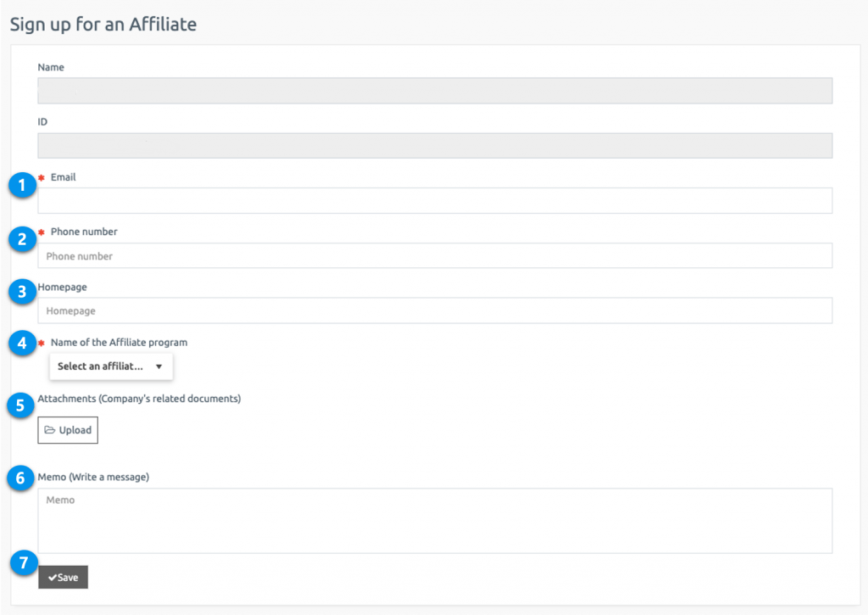
Task: Click the blue step marker numbered 2
Action: coord(22,239)
